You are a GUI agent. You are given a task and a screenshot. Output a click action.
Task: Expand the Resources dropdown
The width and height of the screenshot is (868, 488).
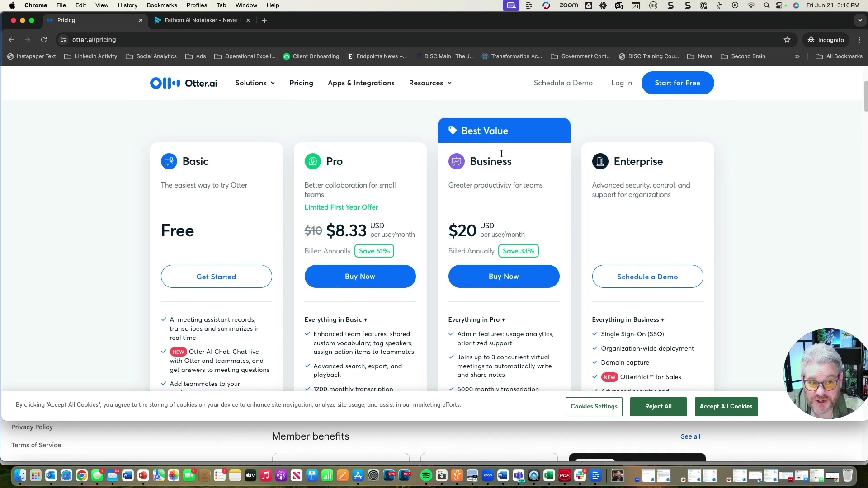[430, 83]
